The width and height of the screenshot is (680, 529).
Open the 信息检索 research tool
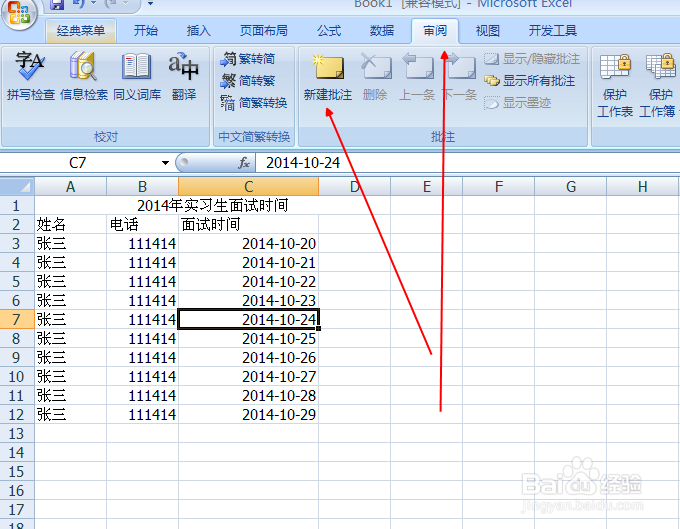pos(84,76)
